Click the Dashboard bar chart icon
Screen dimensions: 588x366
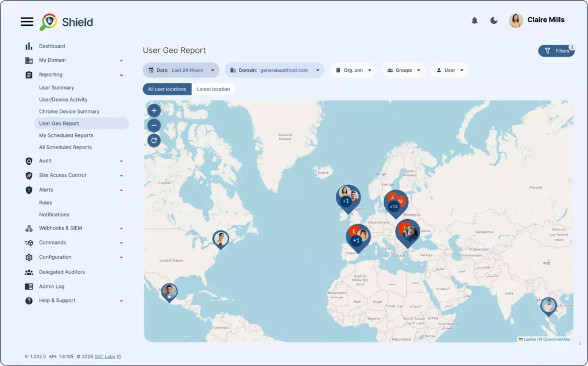click(29, 46)
